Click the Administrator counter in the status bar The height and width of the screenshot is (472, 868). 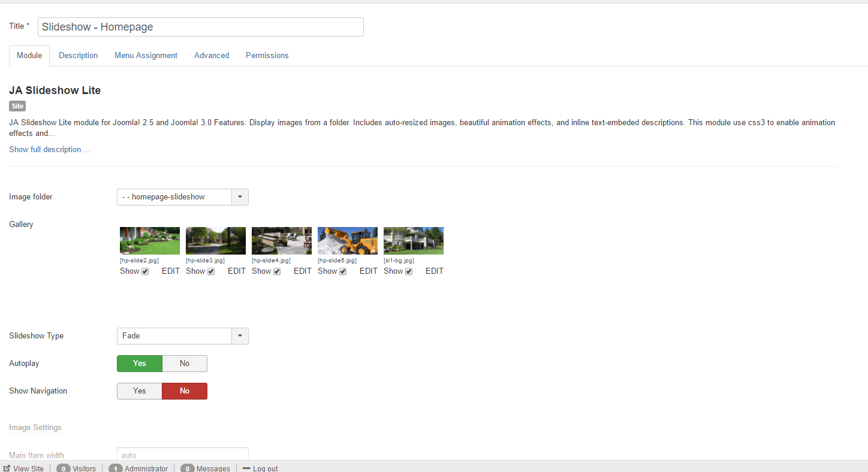[138, 468]
